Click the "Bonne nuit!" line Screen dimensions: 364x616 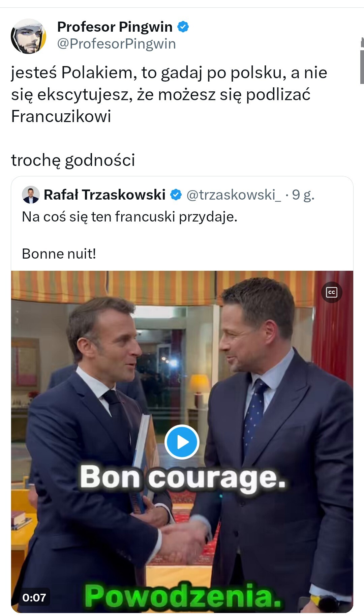coord(59,254)
